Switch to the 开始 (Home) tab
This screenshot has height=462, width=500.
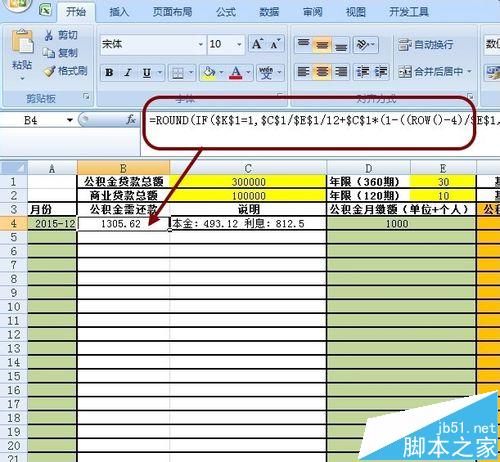[76, 12]
